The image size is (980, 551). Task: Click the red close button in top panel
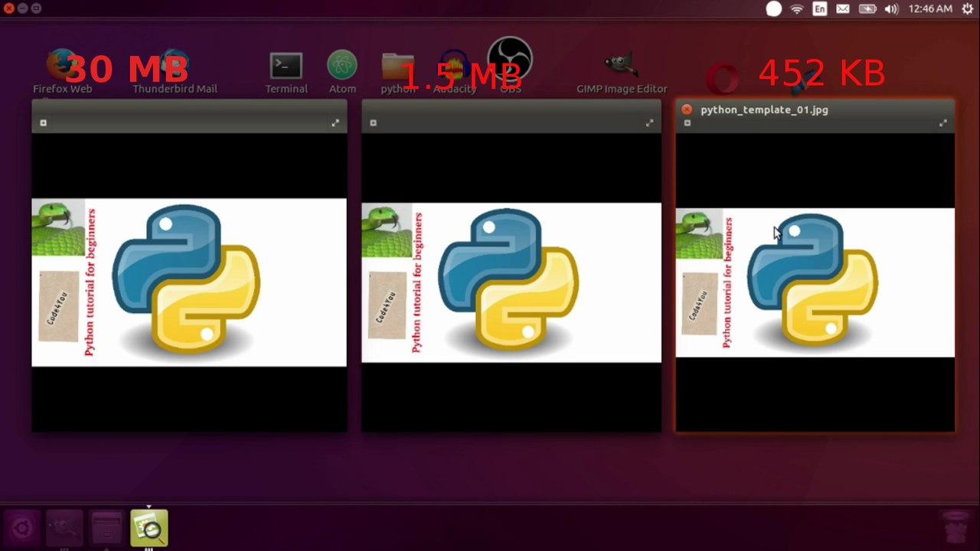point(9,8)
